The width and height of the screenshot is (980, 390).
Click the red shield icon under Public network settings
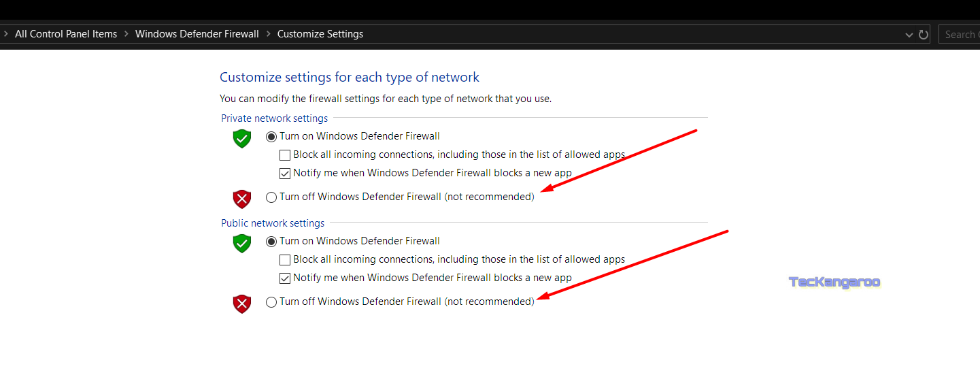[x=242, y=304]
